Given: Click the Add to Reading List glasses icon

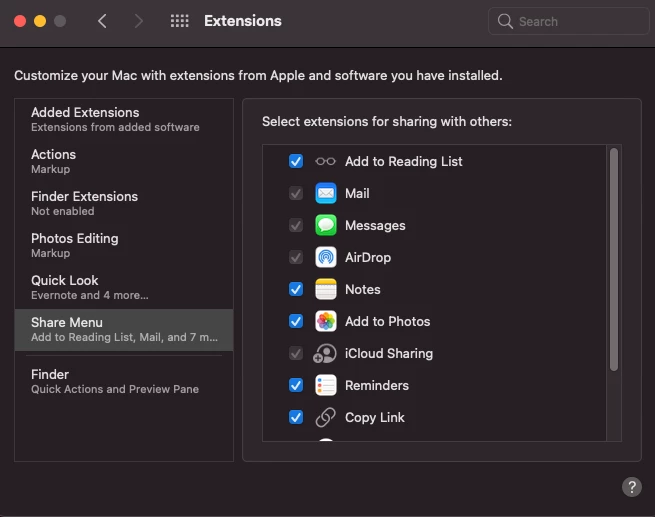Looking at the screenshot, I should click(325, 161).
